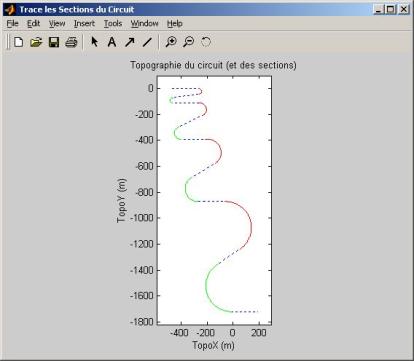Viewport: 414px width, 361px height.
Task: Open the Window menu
Action: click(x=144, y=23)
